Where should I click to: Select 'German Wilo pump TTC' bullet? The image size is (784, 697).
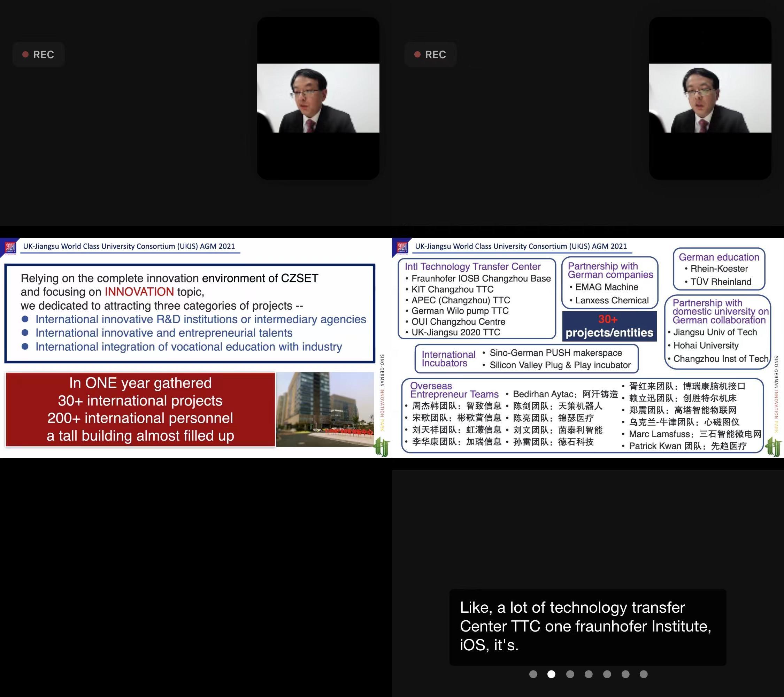click(460, 311)
